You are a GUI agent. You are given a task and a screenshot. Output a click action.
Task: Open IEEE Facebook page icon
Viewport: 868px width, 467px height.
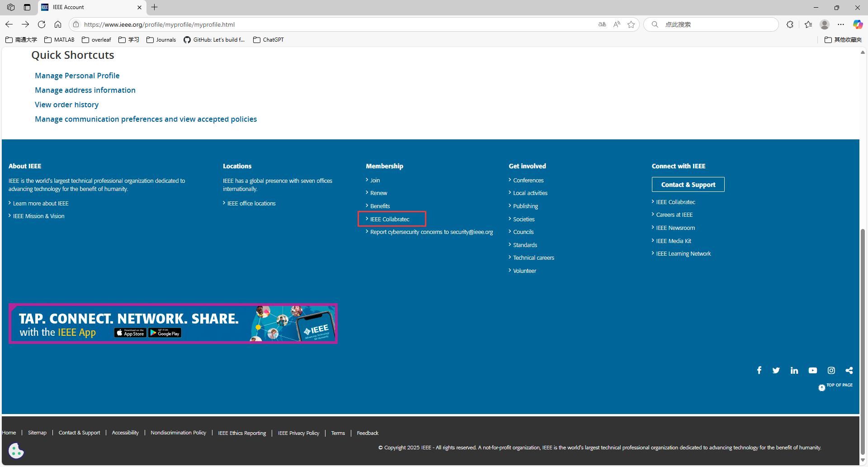(759, 370)
